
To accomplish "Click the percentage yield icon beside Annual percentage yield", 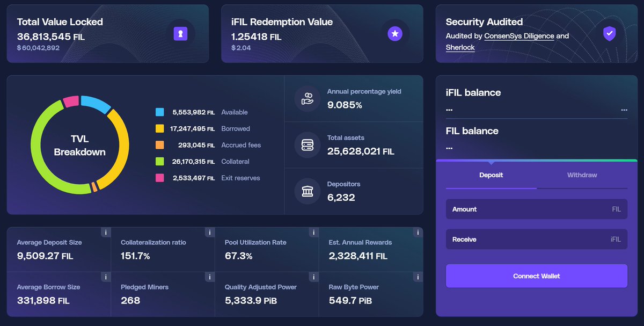I will click(306, 98).
